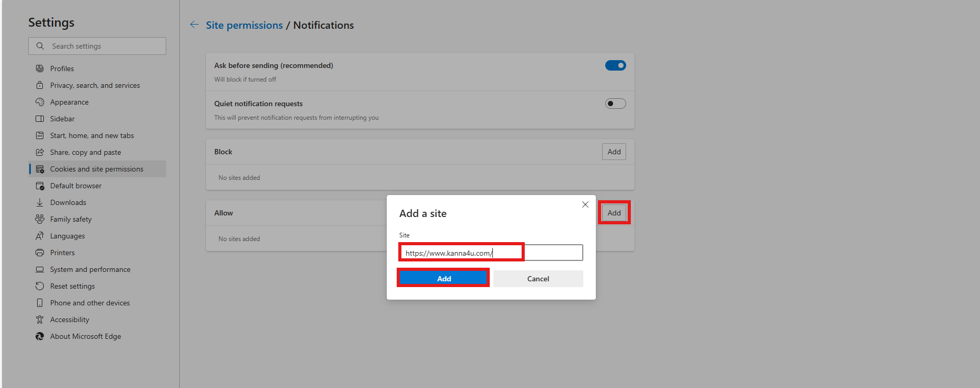Click the Family safety icon
Screen dimensions: 980x388
(x=40, y=219)
